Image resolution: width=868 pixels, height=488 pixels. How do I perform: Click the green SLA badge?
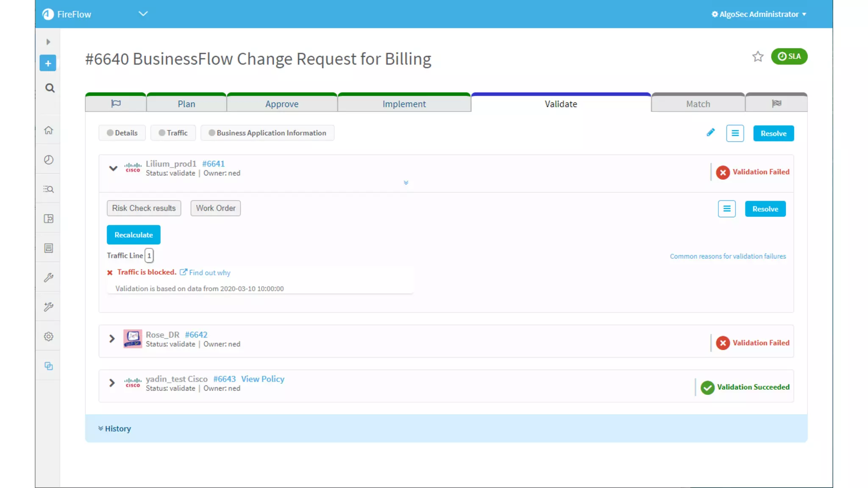789,56
